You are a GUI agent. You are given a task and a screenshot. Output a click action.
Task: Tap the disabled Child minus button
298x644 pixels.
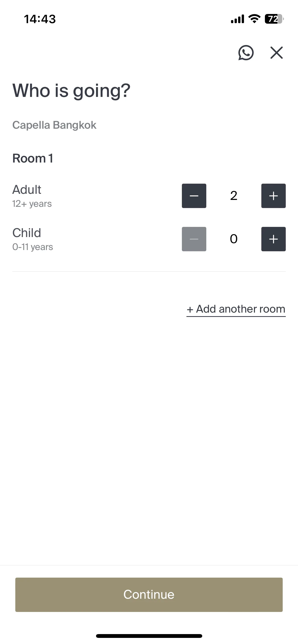coord(194,239)
